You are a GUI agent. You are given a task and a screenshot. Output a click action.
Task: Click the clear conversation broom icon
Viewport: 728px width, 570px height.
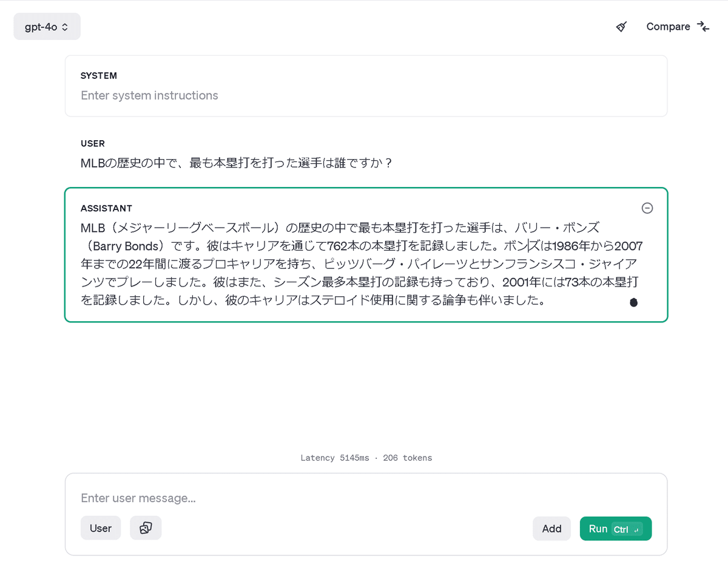click(621, 27)
